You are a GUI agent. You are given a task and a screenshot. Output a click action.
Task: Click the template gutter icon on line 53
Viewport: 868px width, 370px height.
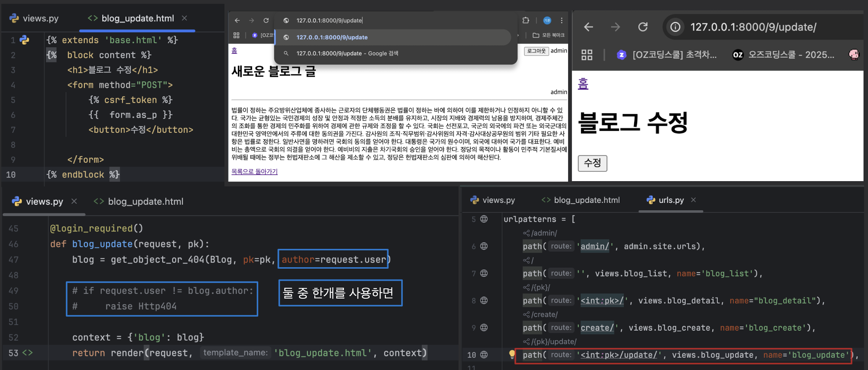[x=27, y=353]
